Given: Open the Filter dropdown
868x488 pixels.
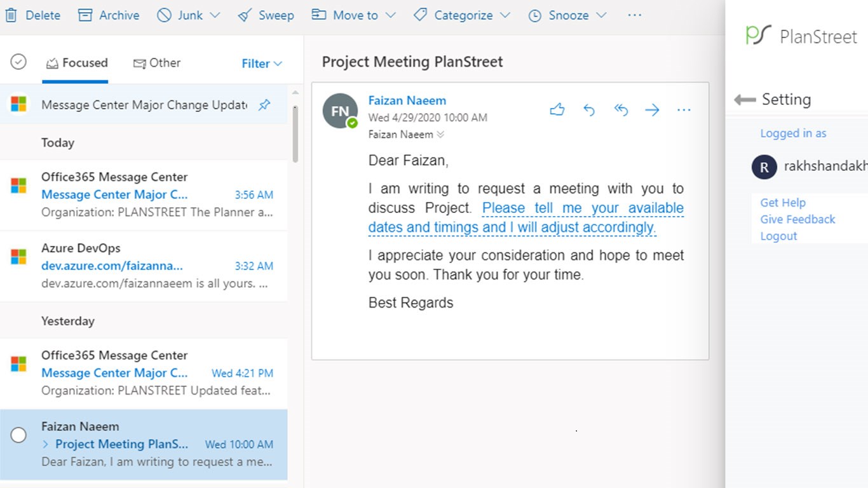Looking at the screenshot, I should pos(261,64).
